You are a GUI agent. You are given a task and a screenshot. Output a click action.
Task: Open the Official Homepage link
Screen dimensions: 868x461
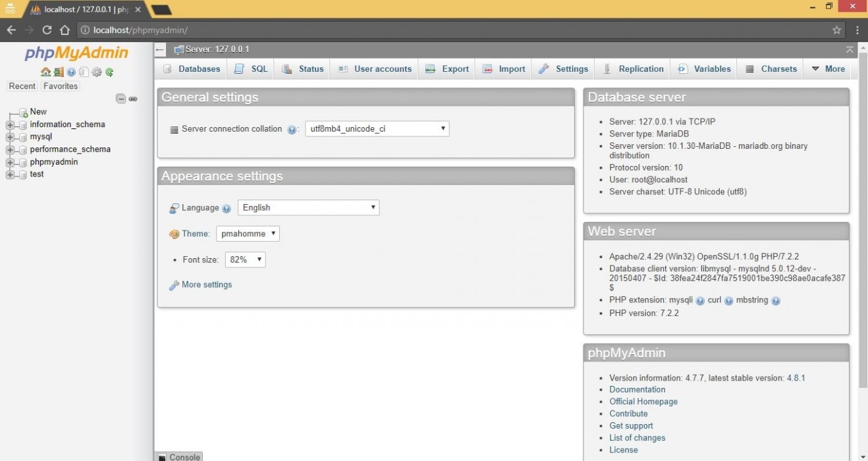pyautogui.click(x=643, y=402)
